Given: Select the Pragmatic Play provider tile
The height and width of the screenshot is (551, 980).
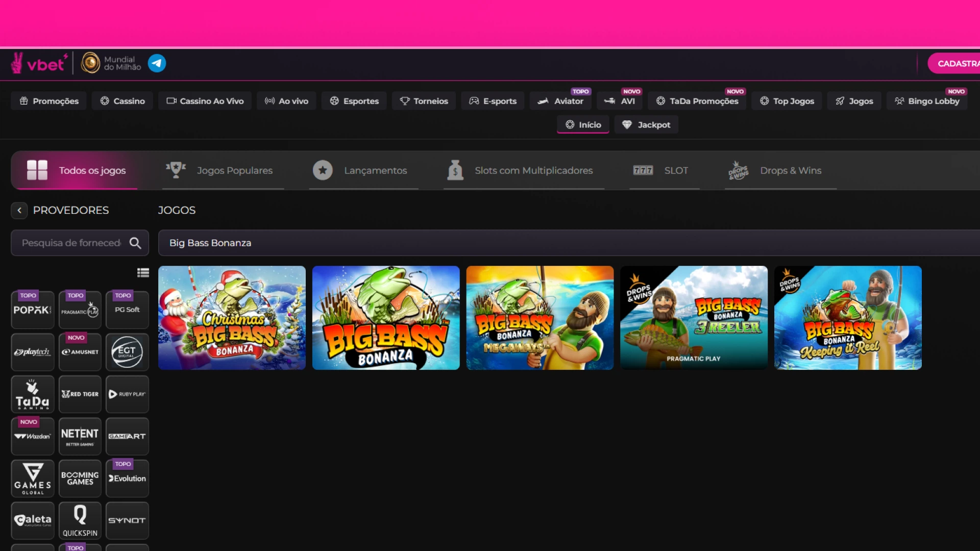Looking at the screenshot, I should coord(80,310).
